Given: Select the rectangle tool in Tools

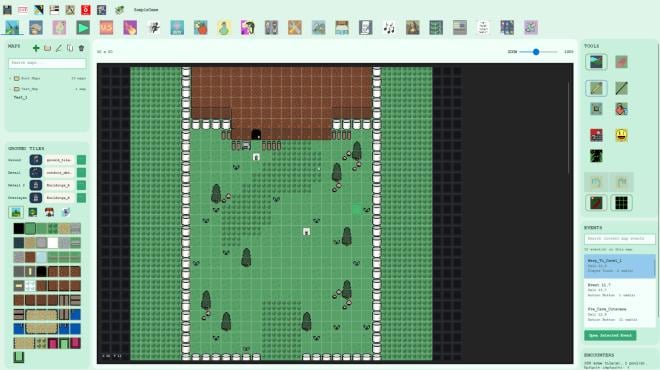Looking at the screenshot, I should (x=596, y=109).
